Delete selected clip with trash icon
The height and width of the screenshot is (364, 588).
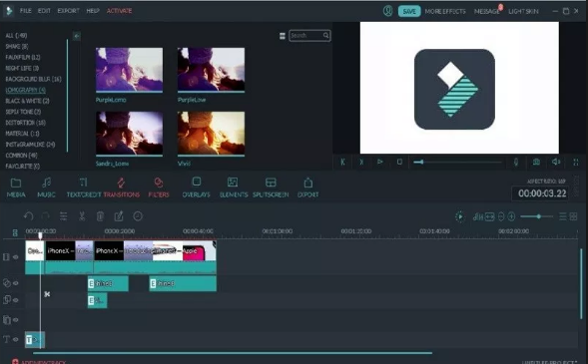pyautogui.click(x=100, y=216)
